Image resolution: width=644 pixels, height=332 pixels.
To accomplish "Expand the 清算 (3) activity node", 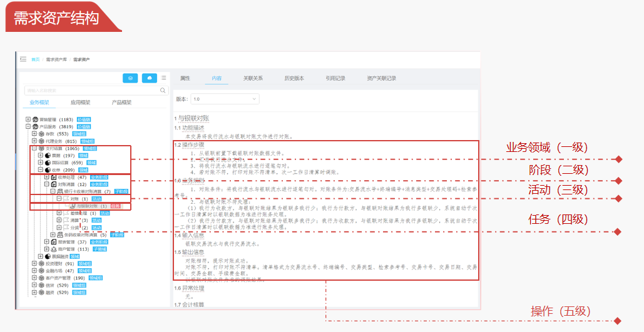I will click(x=59, y=220).
